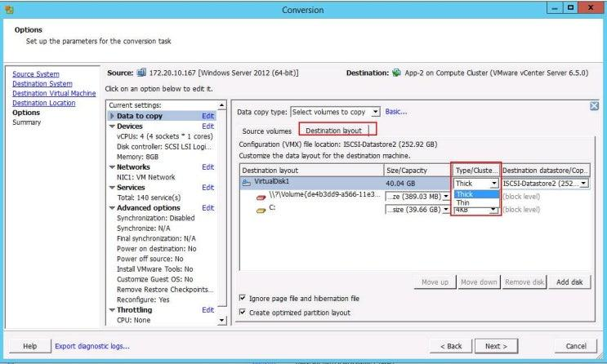This screenshot has height=364, width=607.
Task: Open Export diagnostic logs link
Action: (x=92, y=346)
